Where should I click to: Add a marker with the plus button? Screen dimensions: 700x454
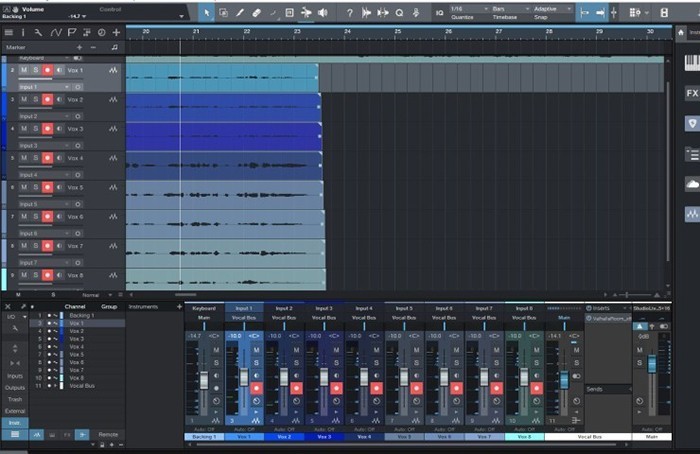pyautogui.click(x=79, y=47)
